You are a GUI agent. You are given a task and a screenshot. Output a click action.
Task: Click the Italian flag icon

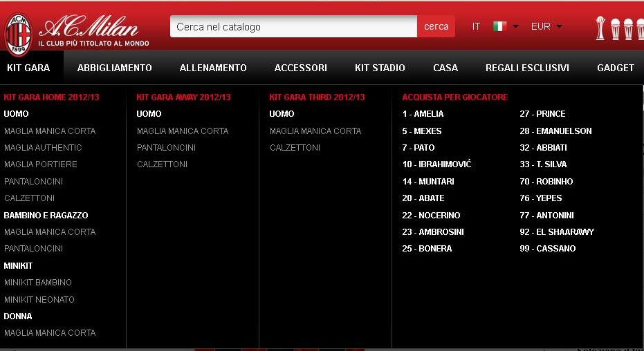[499, 26]
